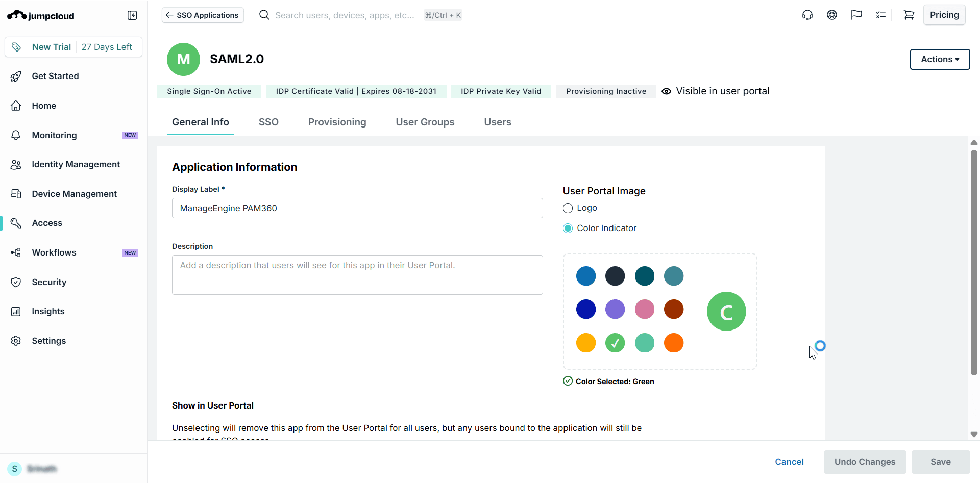Pick the dark teal color swatch
This screenshot has width=980, height=483.
click(x=645, y=276)
